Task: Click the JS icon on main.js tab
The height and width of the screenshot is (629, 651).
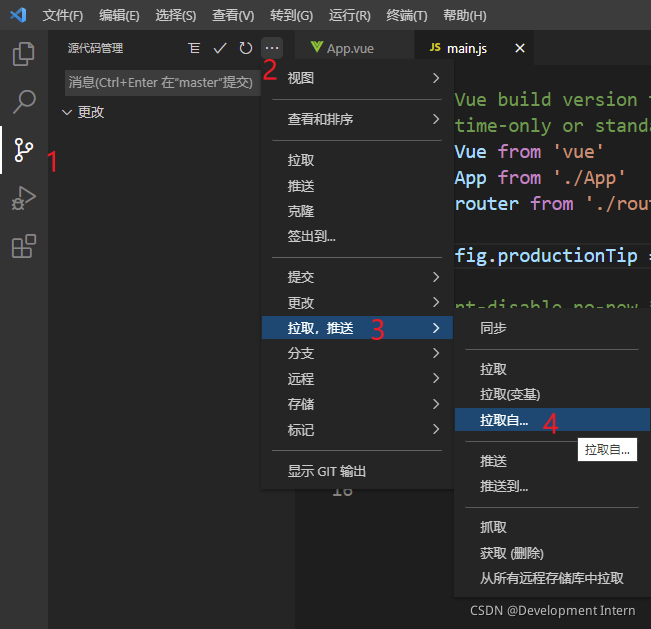Action: pyautogui.click(x=435, y=47)
